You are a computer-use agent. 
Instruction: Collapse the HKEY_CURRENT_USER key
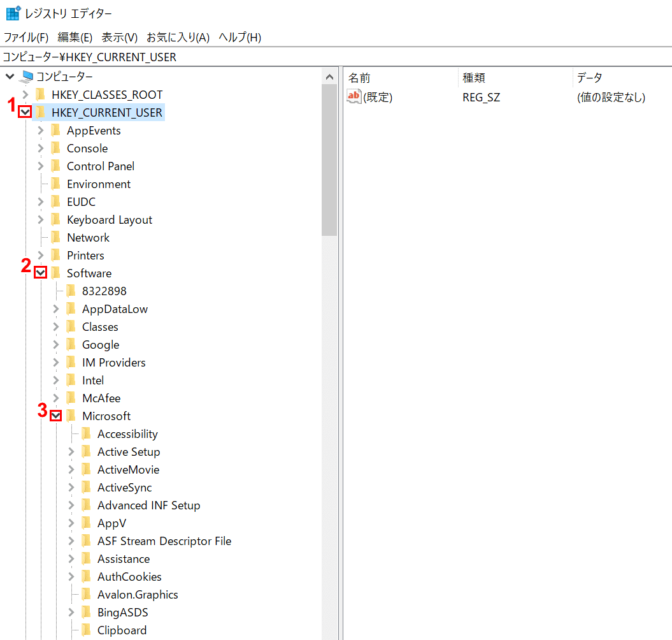tap(25, 112)
